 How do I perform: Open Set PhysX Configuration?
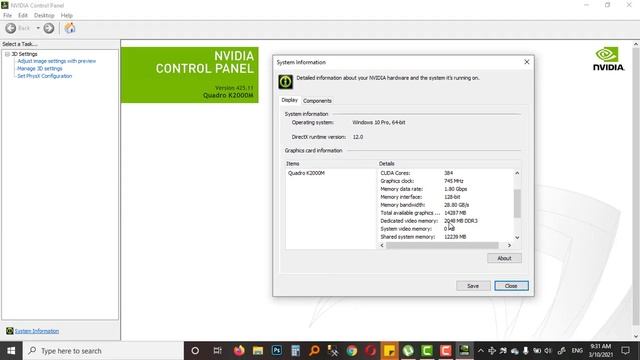pos(44,76)
